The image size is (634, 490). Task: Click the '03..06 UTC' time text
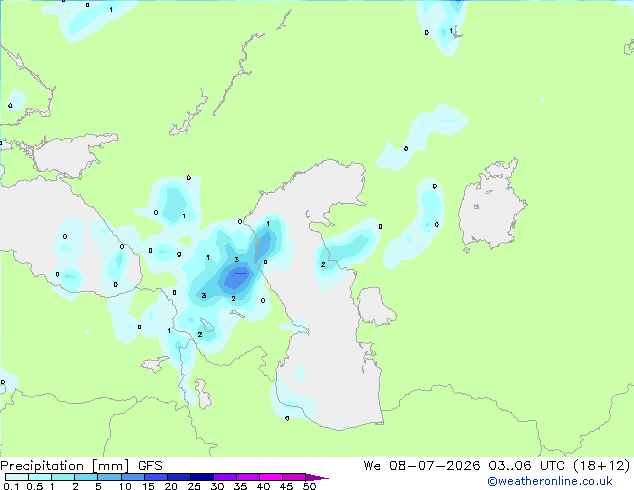pyautogui.click(x=529, y=466)
